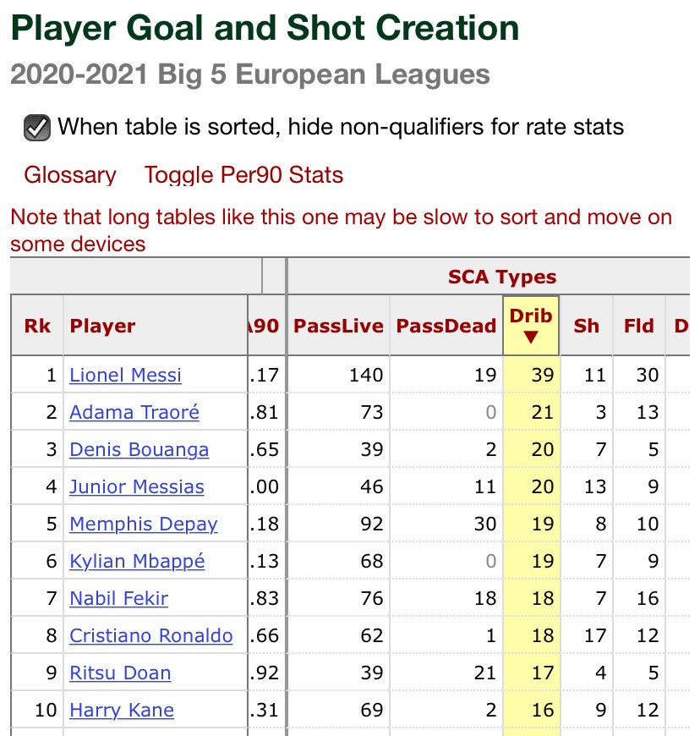
Task: Open Lionel Messi player page
Action: tap(125, 375)
